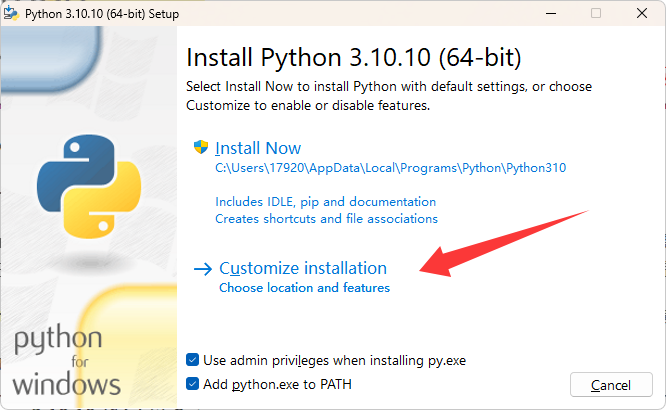Minimize the Python Setup window

point(551,14)
